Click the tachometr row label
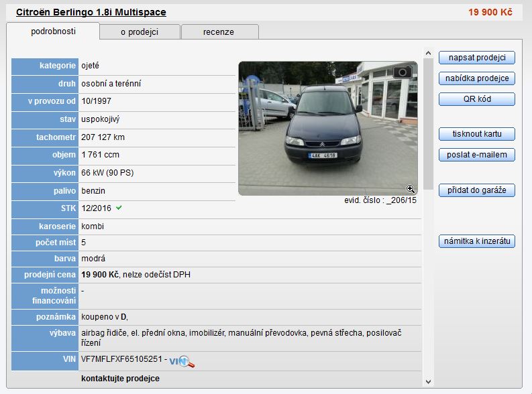This screenshot has width=532, height=394. [x=45, y=138]
